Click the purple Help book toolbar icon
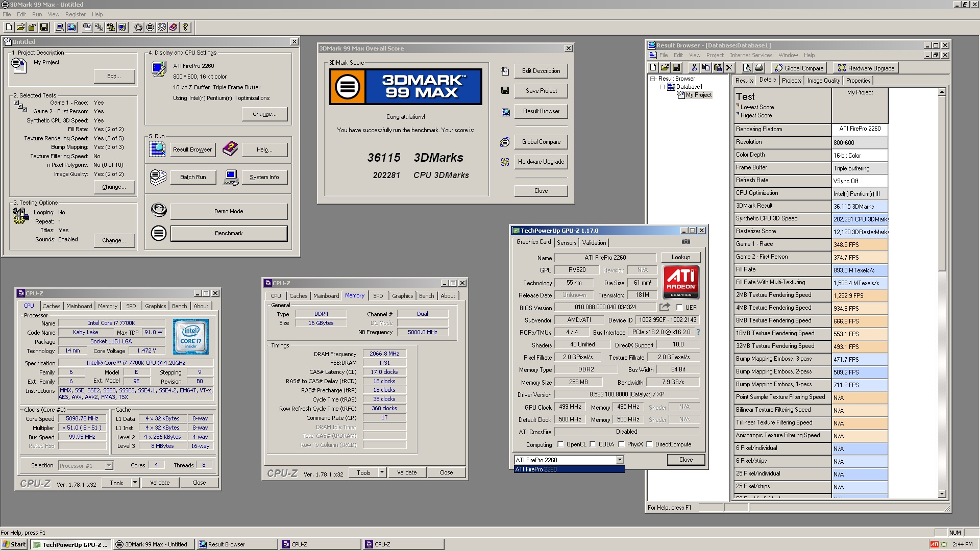Image resolution: width=980 pixels, height=551 pixels. (174, 27)
